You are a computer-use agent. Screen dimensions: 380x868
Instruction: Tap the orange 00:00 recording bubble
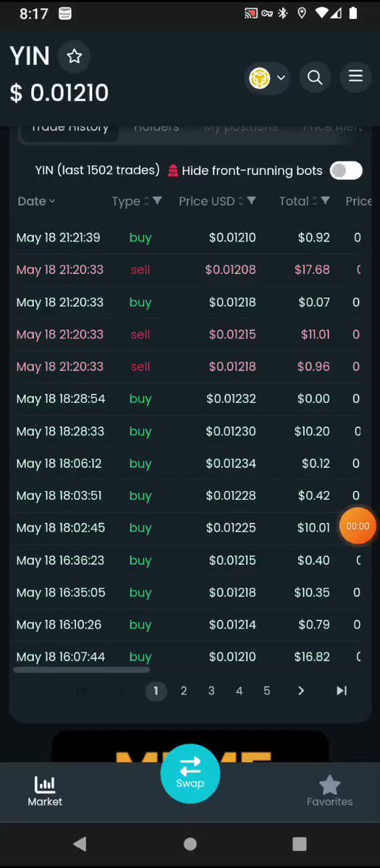(x=358, y=527)
